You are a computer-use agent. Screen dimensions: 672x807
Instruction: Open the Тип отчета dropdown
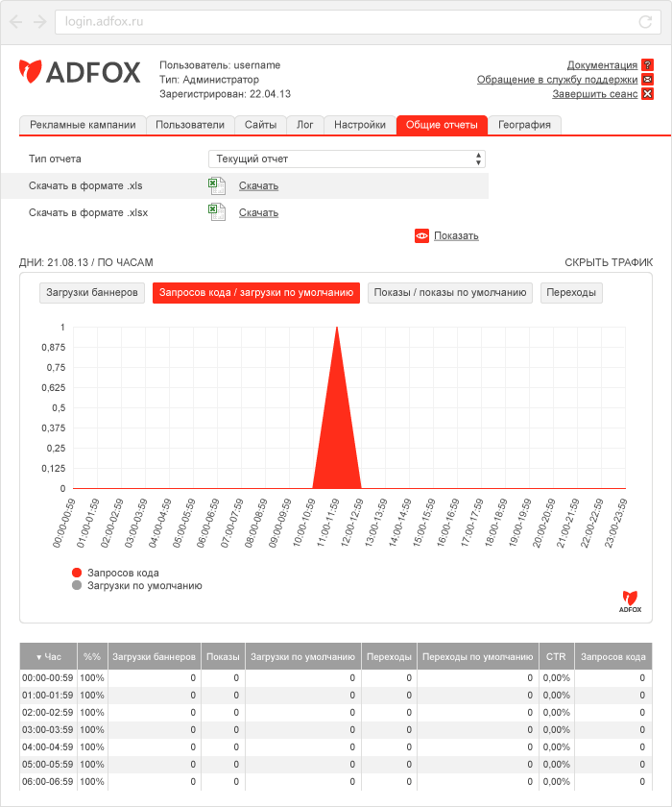pyautogui.click(x=347, y=159)
